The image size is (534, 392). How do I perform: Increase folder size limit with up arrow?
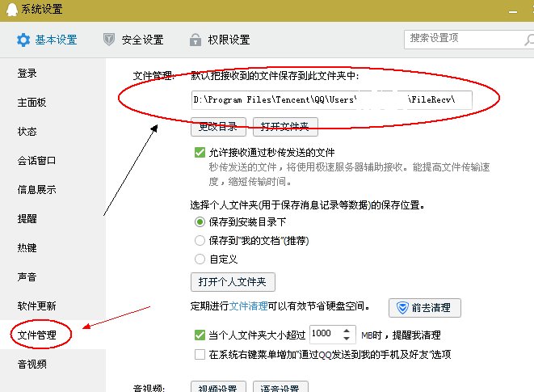(x=347, y=331)
